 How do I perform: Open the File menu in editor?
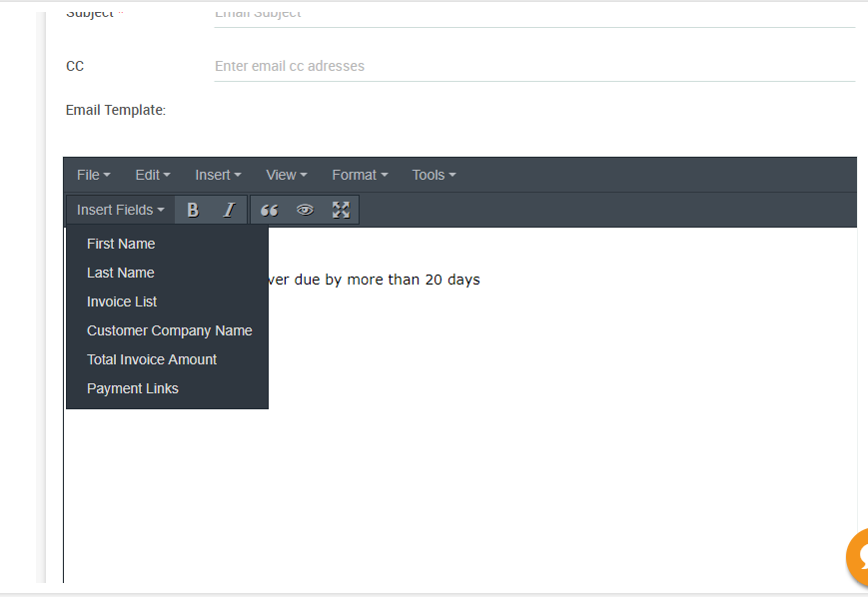(x=93, y=175)
